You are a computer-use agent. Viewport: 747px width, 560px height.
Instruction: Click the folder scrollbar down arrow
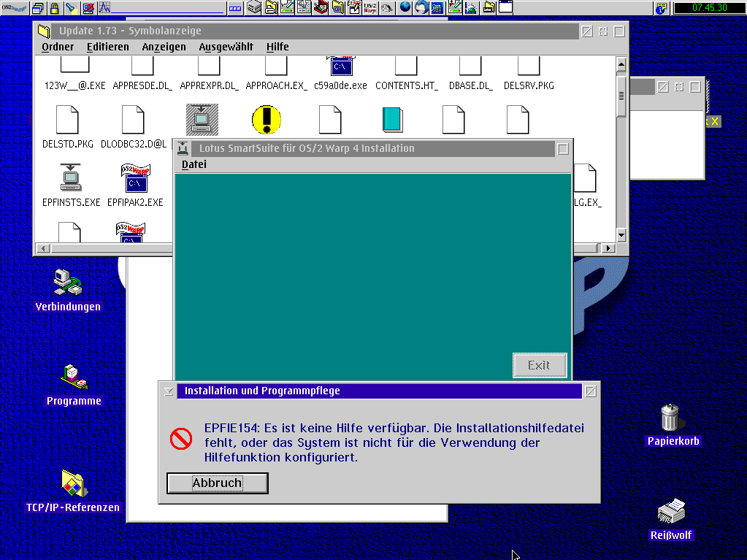(x=621, y=235)
